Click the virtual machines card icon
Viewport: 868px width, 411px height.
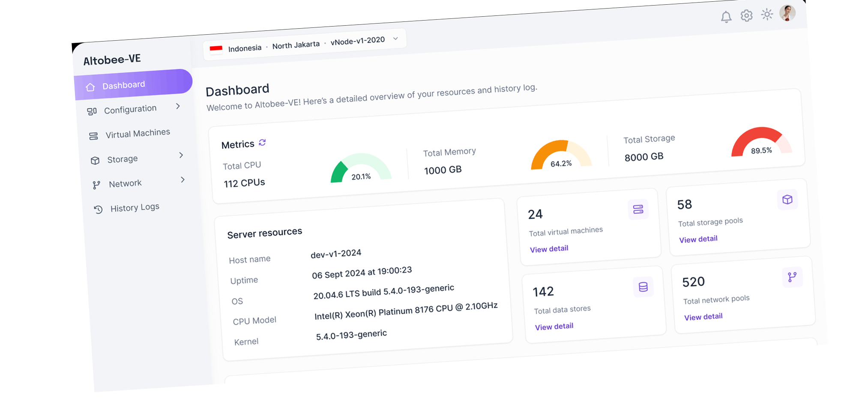(x=638, y=209)
